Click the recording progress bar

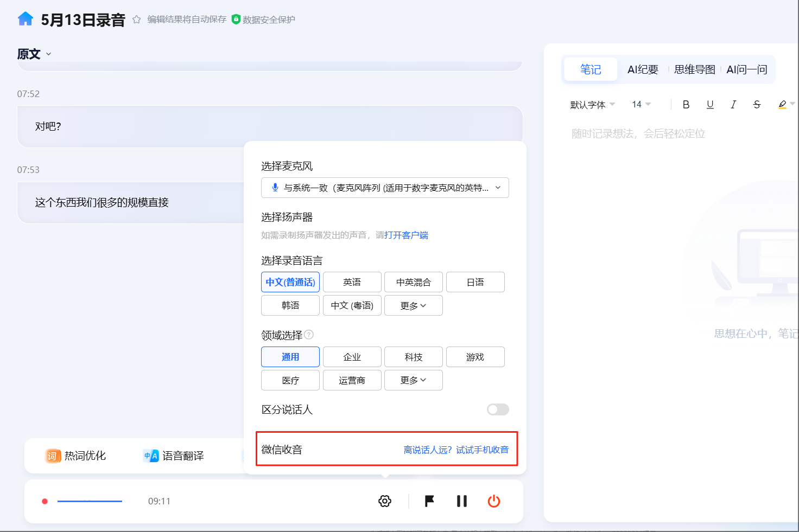(90, 501)
